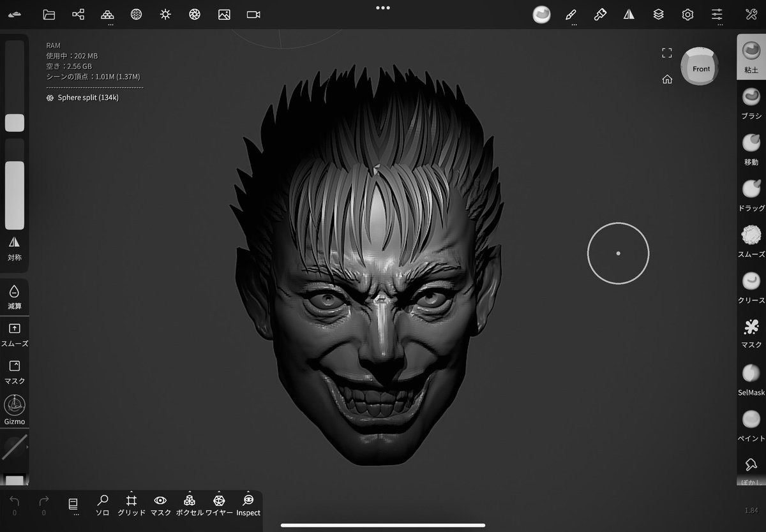Open the Stamp pen settings icon
766x532 pixels.
pyautogui.click(x=600, y=15)
